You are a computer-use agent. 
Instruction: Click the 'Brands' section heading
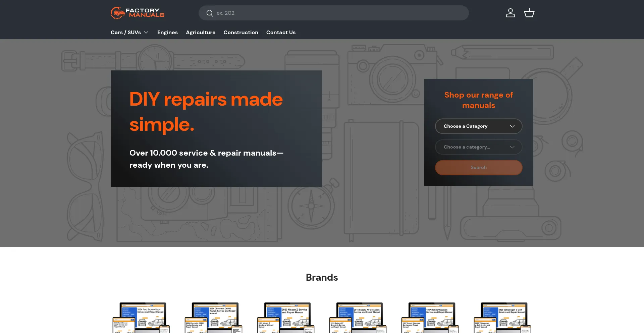(x=322, y=277)
